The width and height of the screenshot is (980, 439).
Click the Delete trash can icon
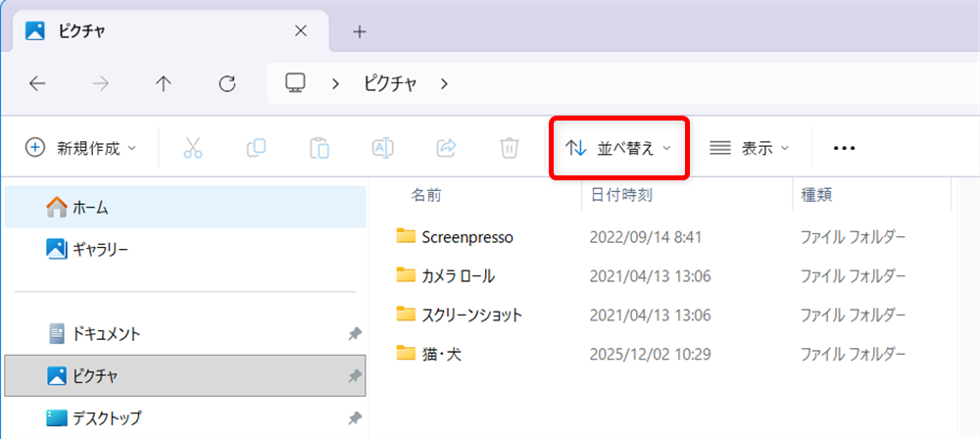pyautogui.click(x=510, y=148)
